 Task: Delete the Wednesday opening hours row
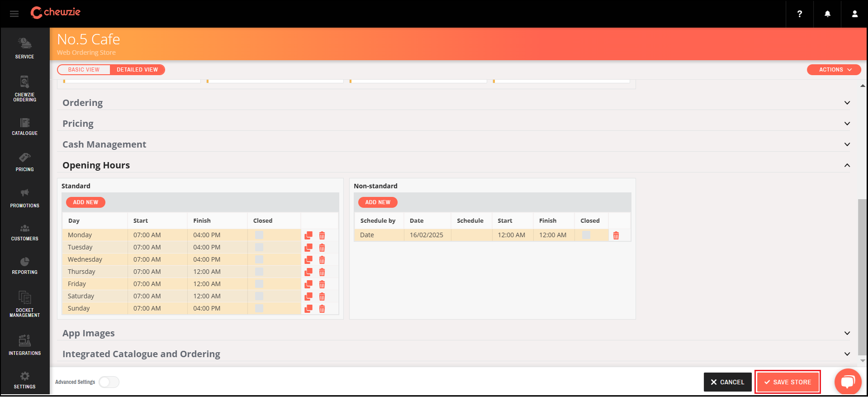click(x=322, y=260)
